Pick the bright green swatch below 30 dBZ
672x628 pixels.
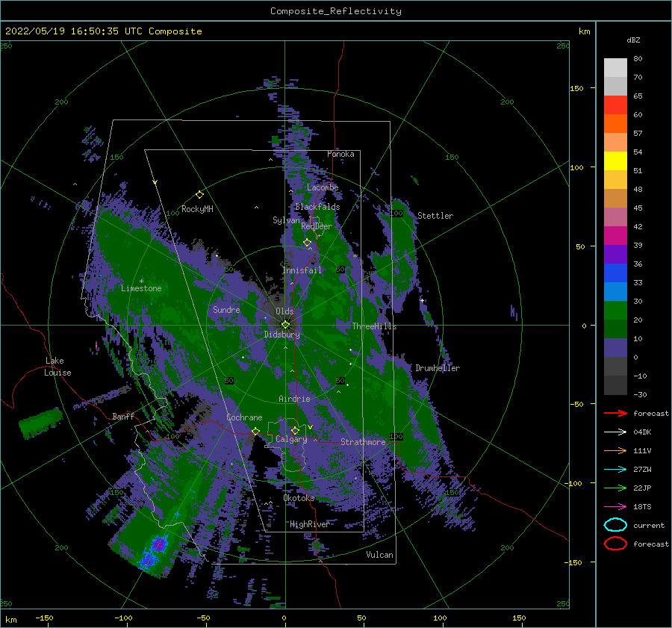pyautogui.click(x=615, y=310)
